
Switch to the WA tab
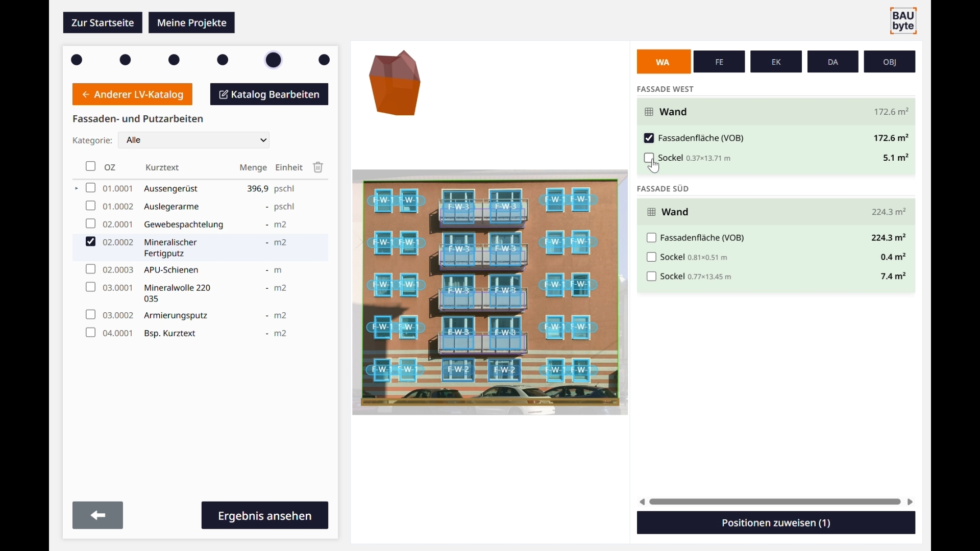click(664, 62)
